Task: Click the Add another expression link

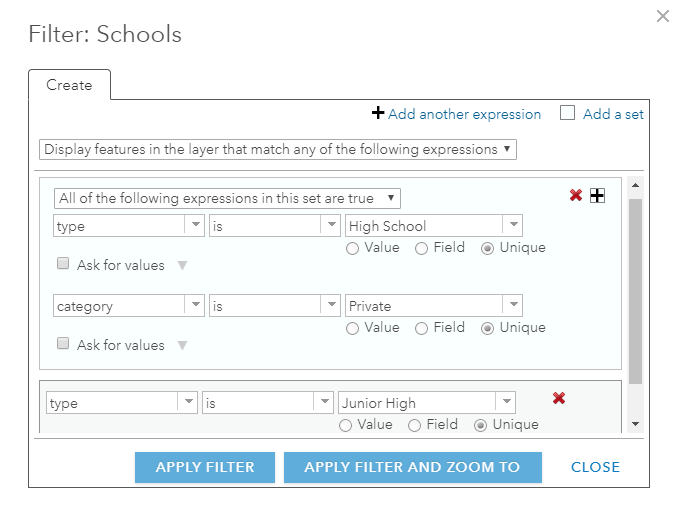Action: pos(464,114)
